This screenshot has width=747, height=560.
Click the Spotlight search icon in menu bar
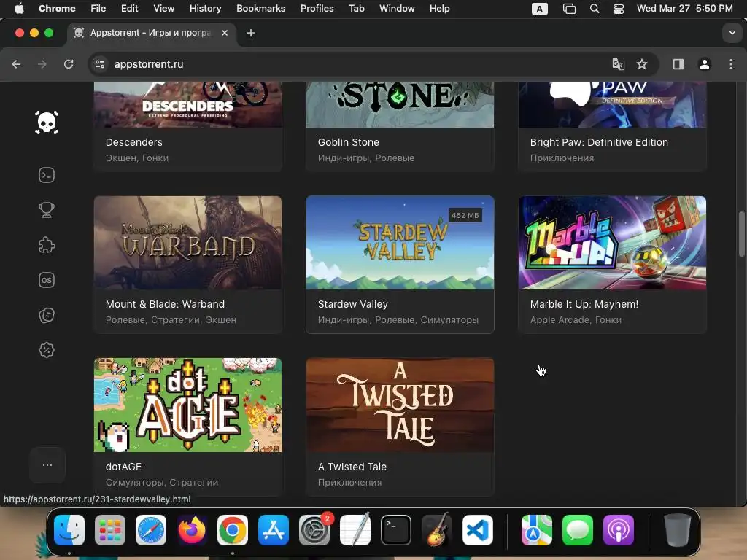(594, 9)
